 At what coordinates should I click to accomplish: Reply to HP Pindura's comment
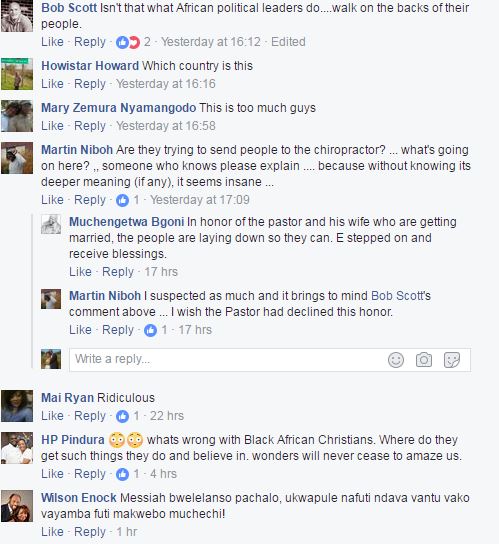(90, 474)
